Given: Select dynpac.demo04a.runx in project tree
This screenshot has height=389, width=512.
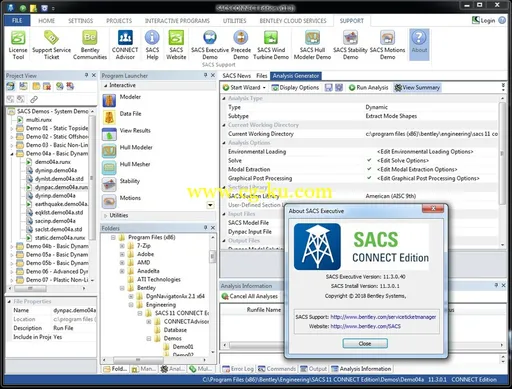Looking at the screenshot, I should (x=61, y=187).
